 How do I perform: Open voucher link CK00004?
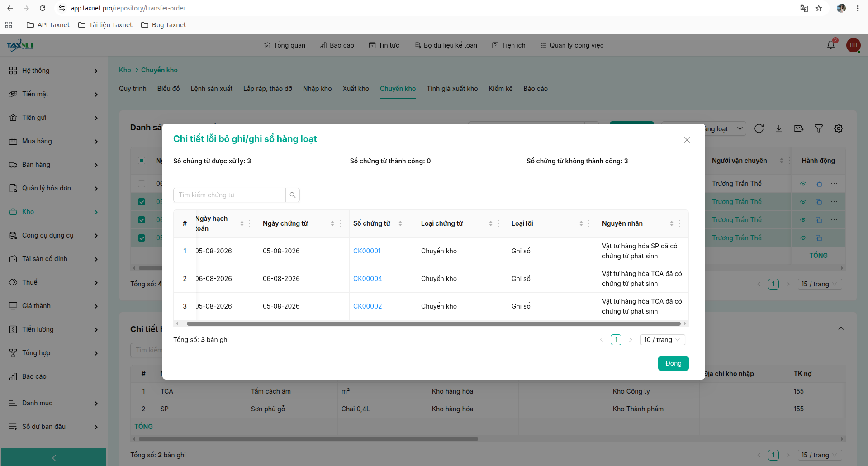(x=368, y=279)
